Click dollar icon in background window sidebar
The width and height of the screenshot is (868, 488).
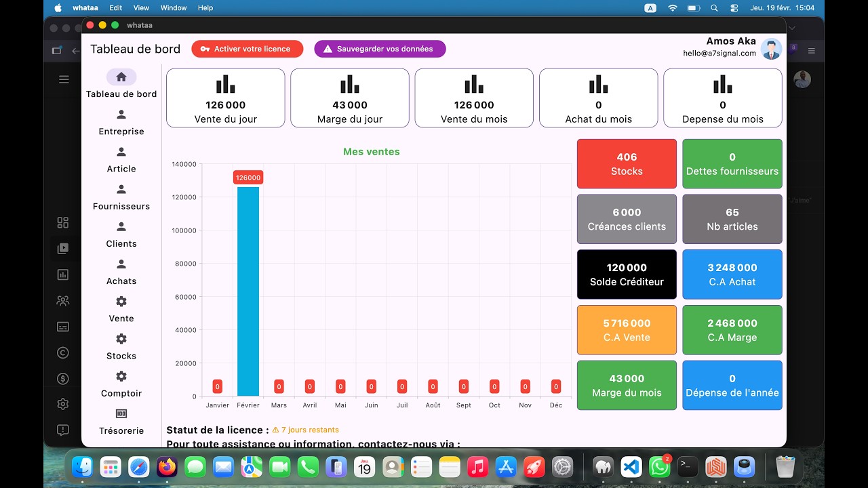click(x=63, y=378)
